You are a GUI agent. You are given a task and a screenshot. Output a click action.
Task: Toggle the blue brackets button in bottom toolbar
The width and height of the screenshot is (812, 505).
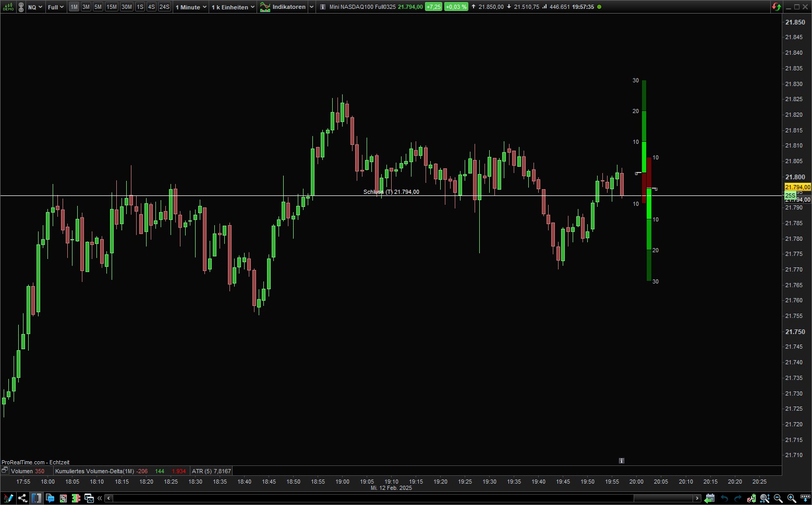[36, 498]
